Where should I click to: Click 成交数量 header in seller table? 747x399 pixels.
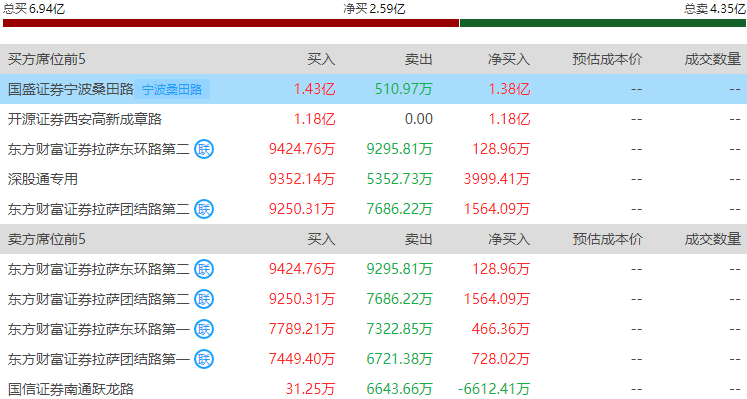713,239
